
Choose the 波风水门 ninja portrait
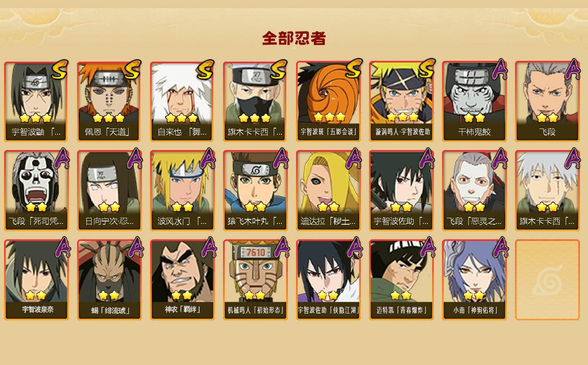(x=182, y=191)
